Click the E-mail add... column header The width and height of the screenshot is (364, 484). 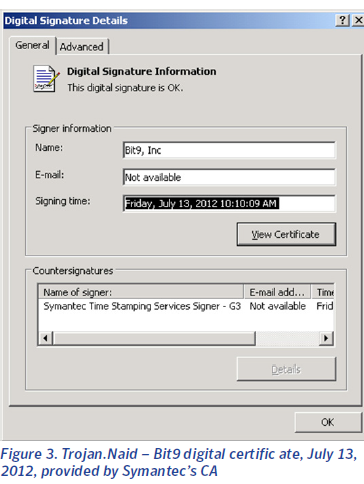(x=277, y=292)
